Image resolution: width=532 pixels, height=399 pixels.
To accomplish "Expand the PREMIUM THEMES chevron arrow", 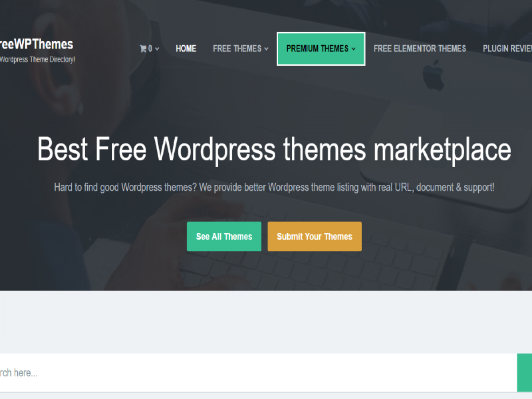I will coord(354,49).
